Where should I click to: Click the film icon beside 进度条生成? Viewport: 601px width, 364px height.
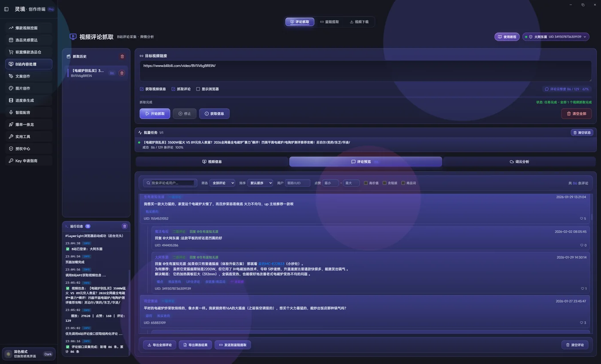[11, 100]
